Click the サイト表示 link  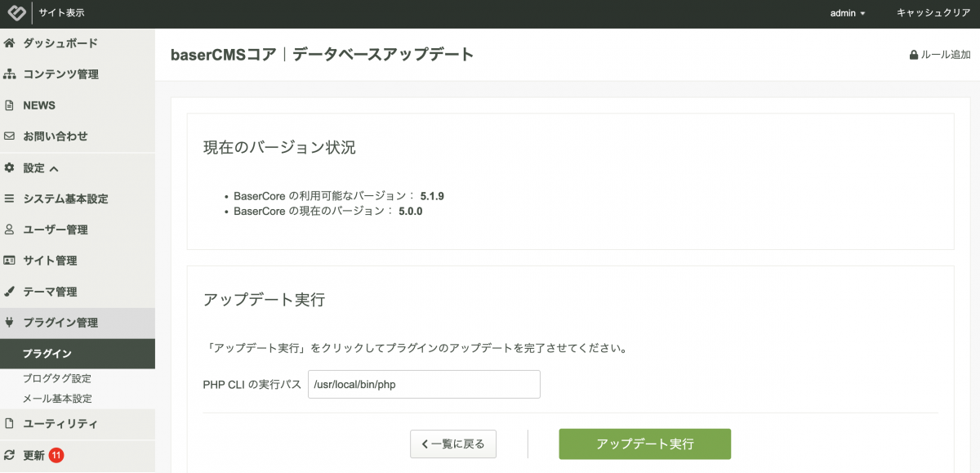click(61, 13)
